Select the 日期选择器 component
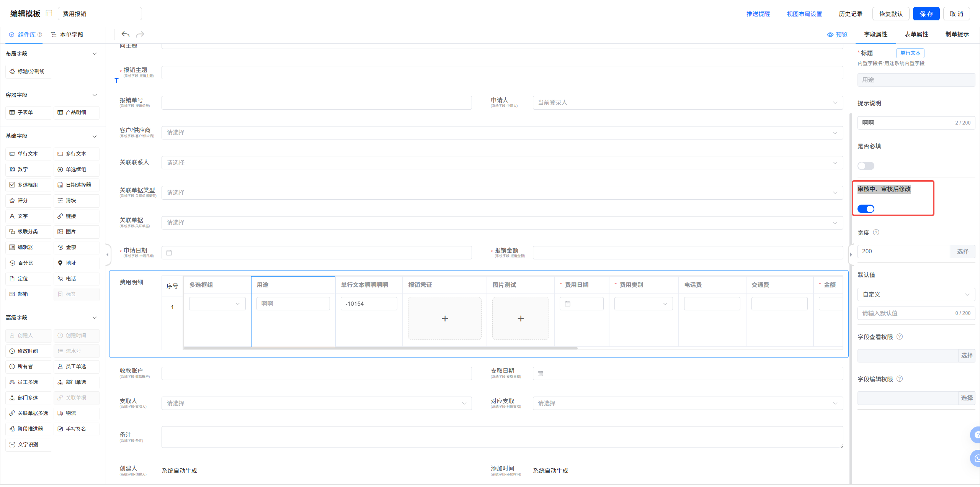 (x=76, y=185)
